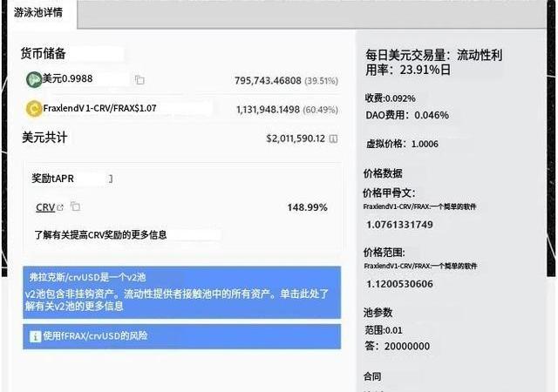
Task: Click the yellow FraxlendV1-CRV/FRAX token icon
Action: (34, 109)
